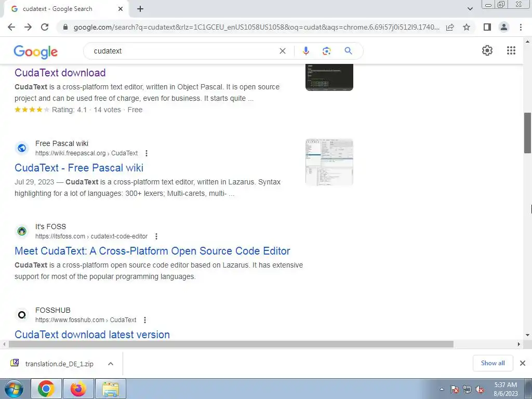Click the Free Pascal wiki screenshot thumbnail
Screen dimensions: 532x399
click(x=329, y=162)
